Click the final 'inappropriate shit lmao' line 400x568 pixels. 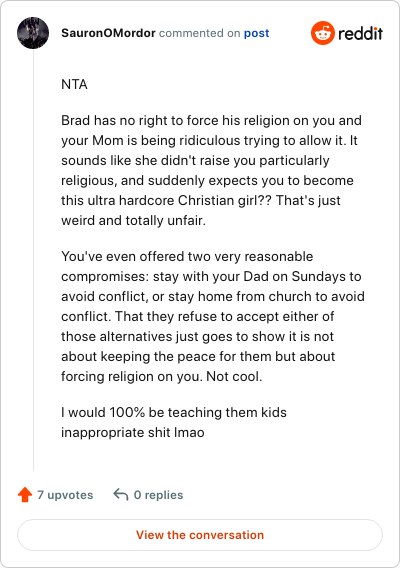point(133,433)
